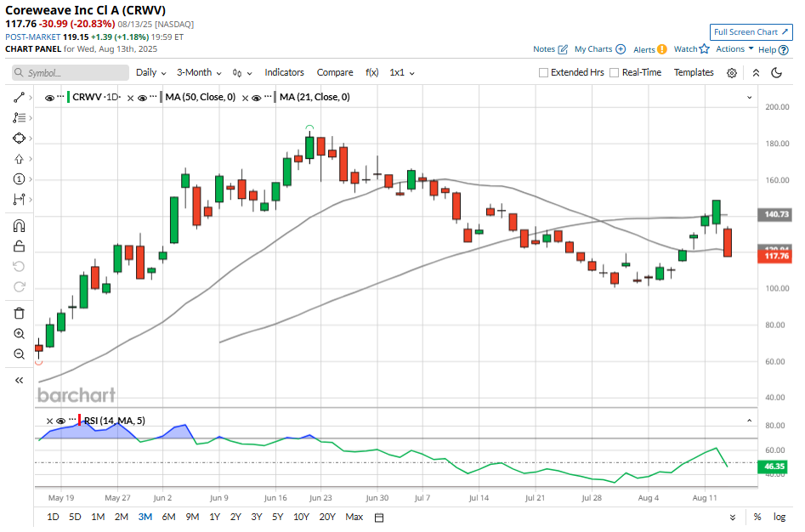The width and height of the screenshot is (805, 532).
Task: Select the 3M time range
Action: point(145,517)
